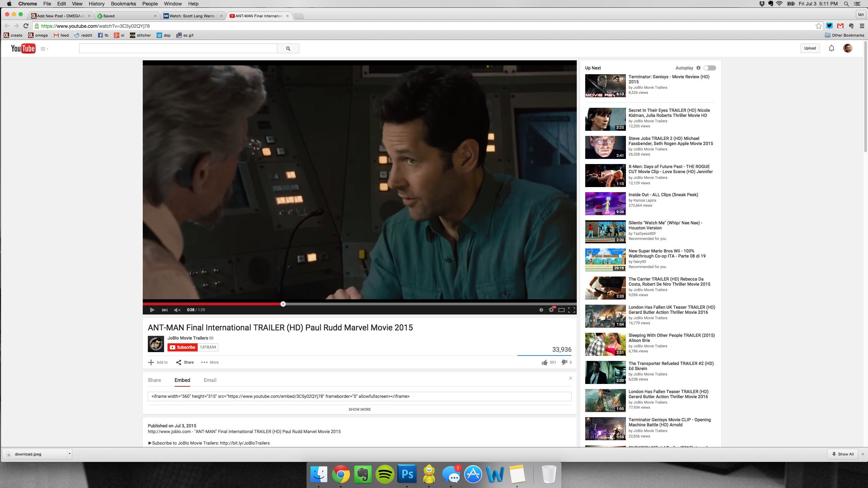Screen dimensions: 868x488
Task: Subscribe to JoBlo Movie Trailers
Action: click(x=182, y=347)
